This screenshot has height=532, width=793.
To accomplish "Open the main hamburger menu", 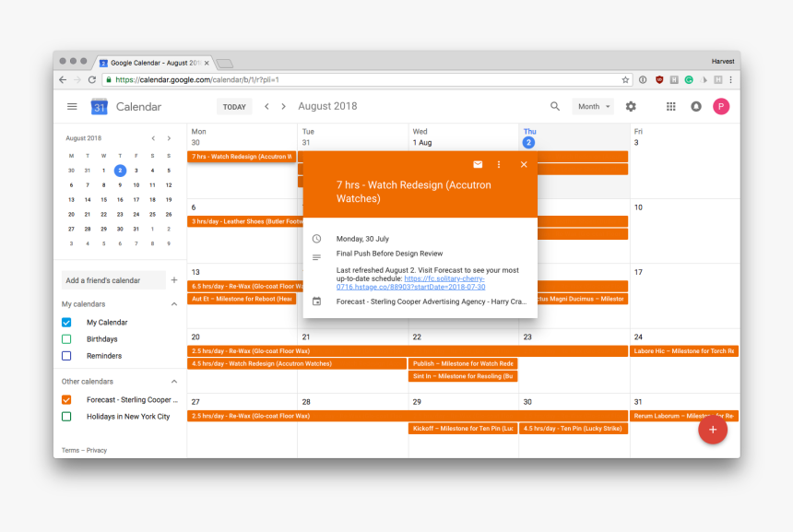I will [x=72, y=107].
